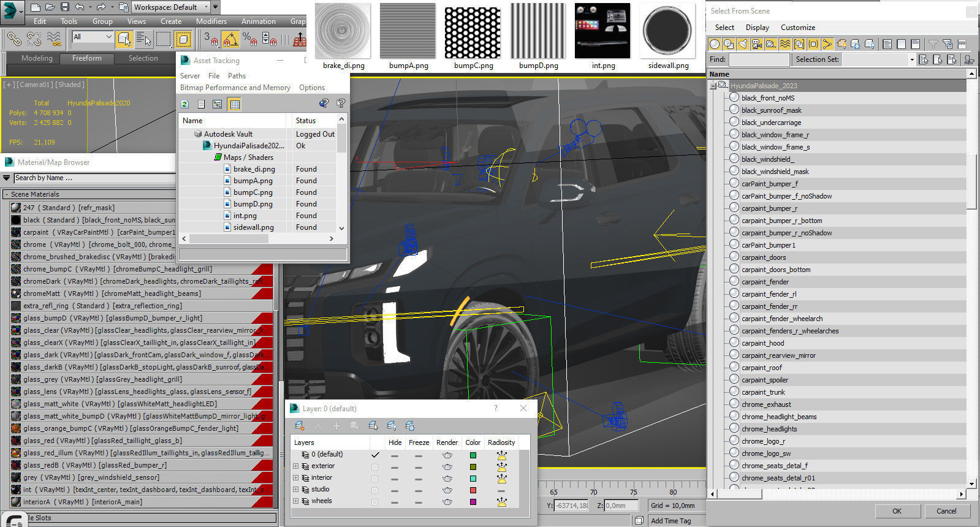Expand the interior layer tree
This screenshot has width=980, height=527.
(x=295, y=478)
